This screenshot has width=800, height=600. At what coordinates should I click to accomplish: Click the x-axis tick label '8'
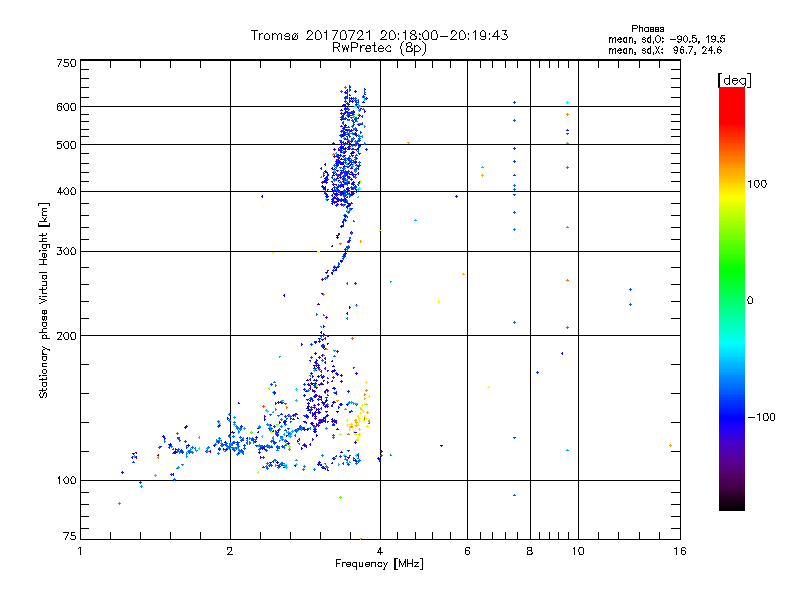[x=530, y=551]
